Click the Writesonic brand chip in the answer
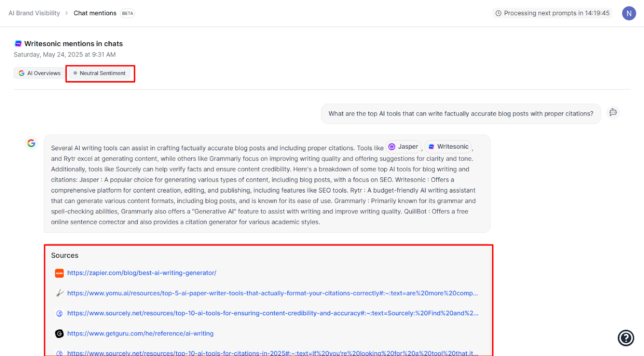 pyautogui.click(x=448, y=147)
